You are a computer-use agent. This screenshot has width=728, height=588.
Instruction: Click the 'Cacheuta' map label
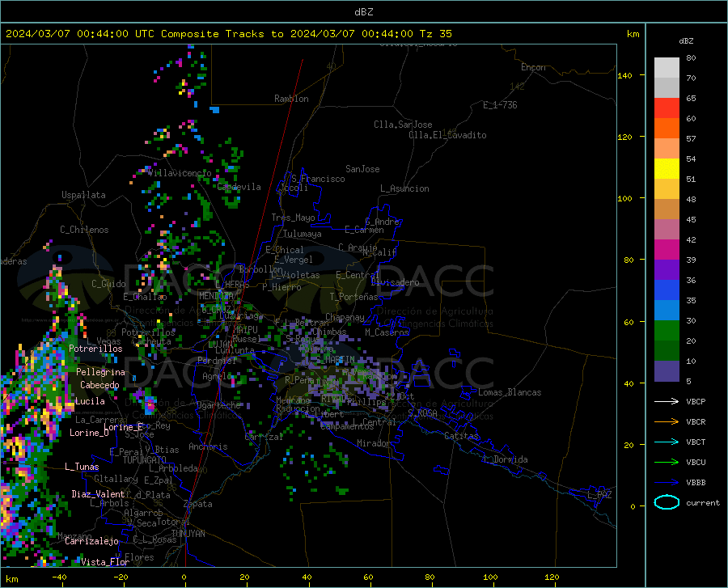pos(152,341)
